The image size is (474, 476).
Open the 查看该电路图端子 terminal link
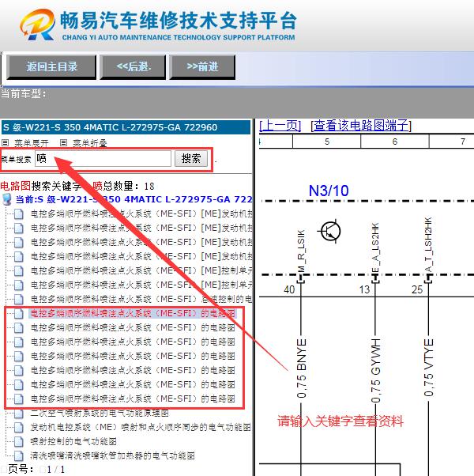361,126
